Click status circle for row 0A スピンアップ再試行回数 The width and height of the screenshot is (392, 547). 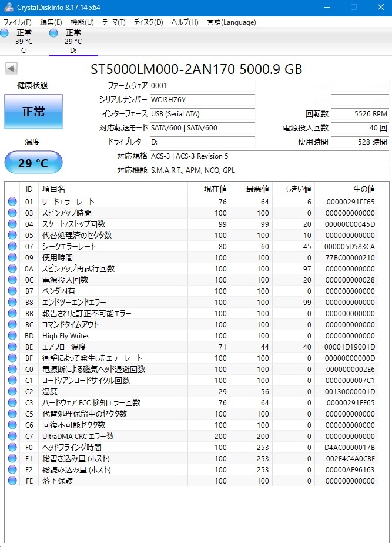12,269
